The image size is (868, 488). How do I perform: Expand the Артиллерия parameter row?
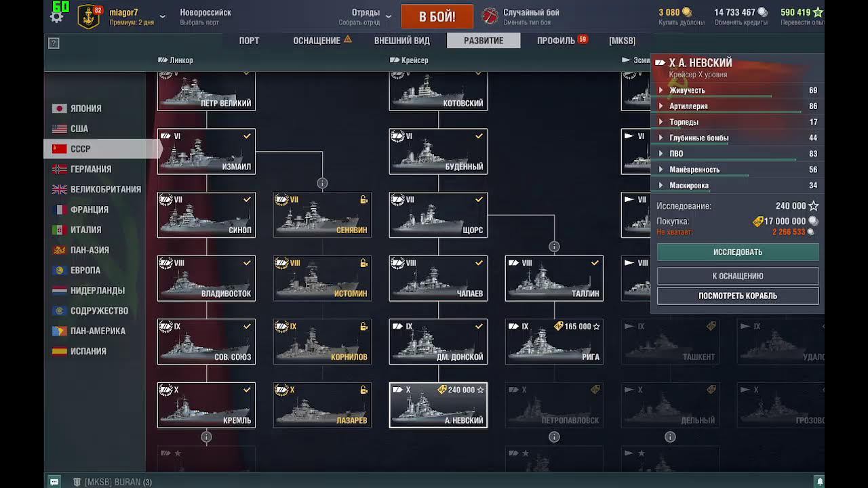pyautogui.click(x=736, y=106)
